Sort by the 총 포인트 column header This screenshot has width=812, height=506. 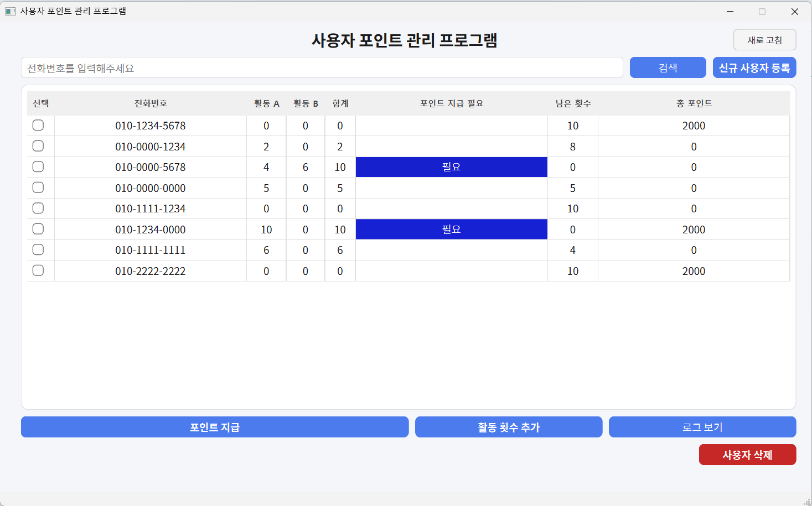694,103
